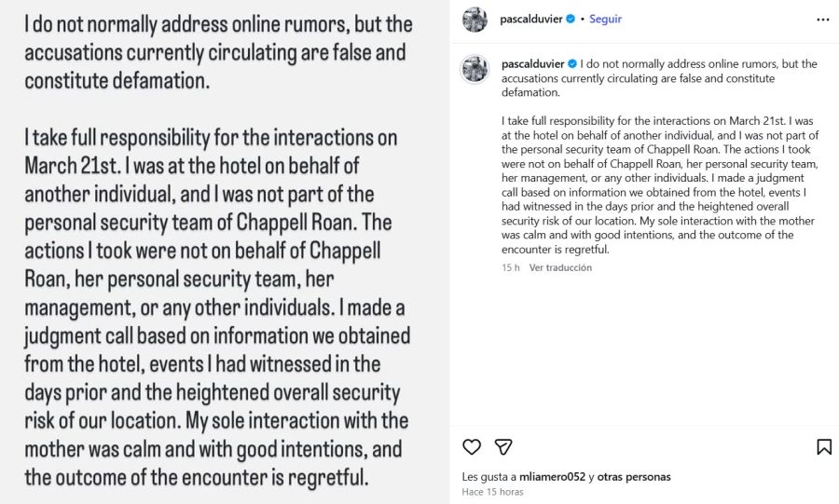Click the 'Les gusta a' likes text
Viewport: 839px width, 504px height.
489,477
